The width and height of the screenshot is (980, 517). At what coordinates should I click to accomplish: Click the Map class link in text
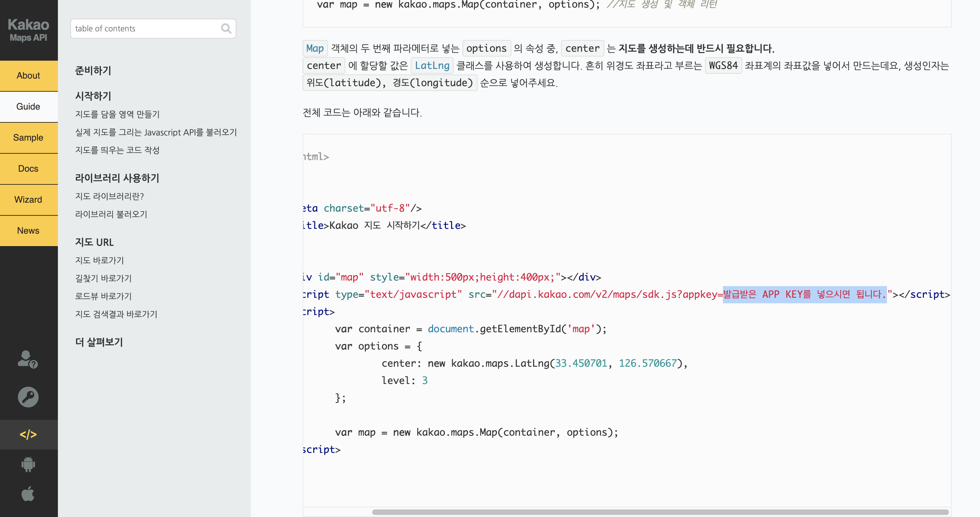click(x=315, y=48)
